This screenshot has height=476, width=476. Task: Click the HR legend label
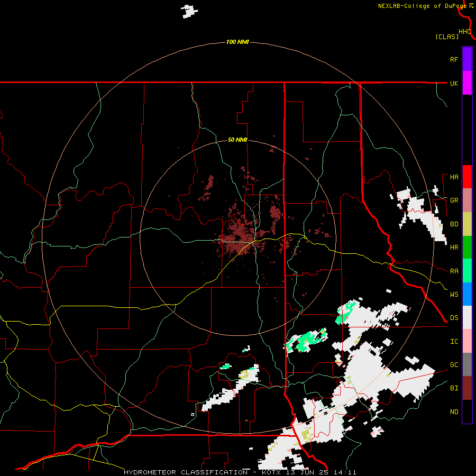click(454, 248)
